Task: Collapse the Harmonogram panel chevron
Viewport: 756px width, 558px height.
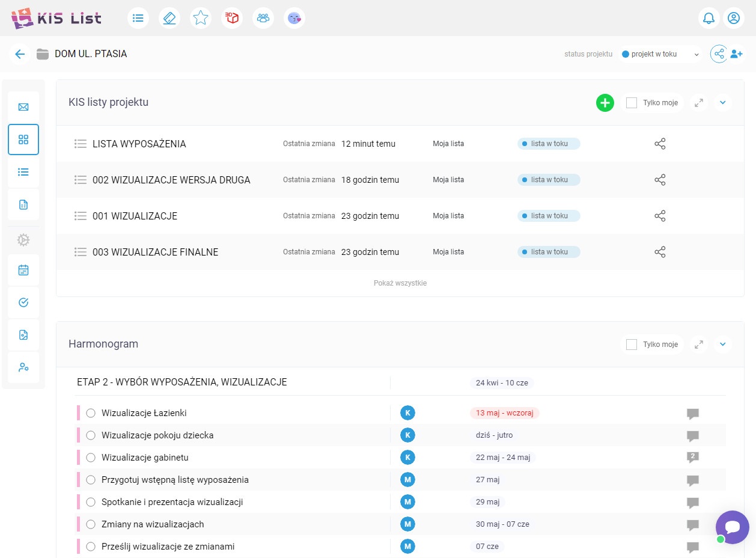Action: 722,345
